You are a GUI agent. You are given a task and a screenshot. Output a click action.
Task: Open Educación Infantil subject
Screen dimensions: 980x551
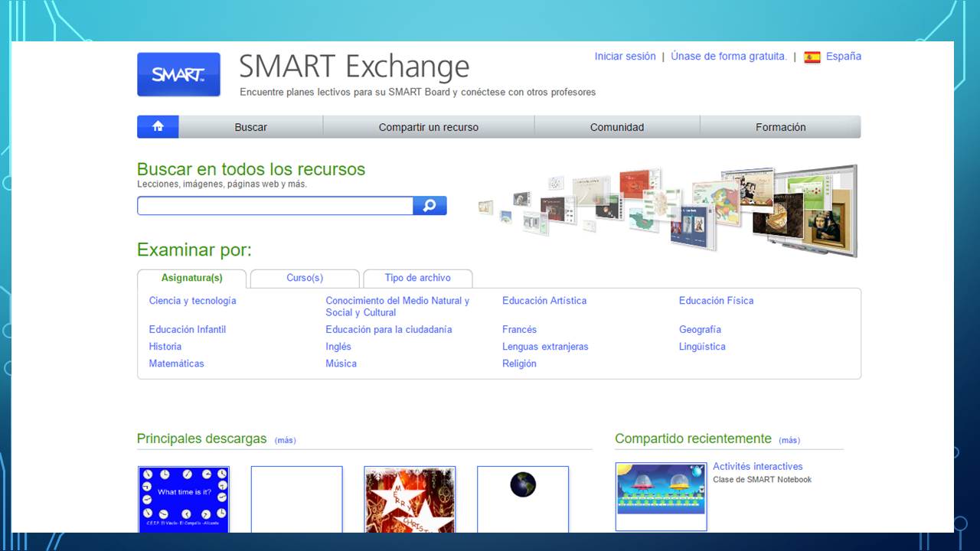(x=188, y=330)
